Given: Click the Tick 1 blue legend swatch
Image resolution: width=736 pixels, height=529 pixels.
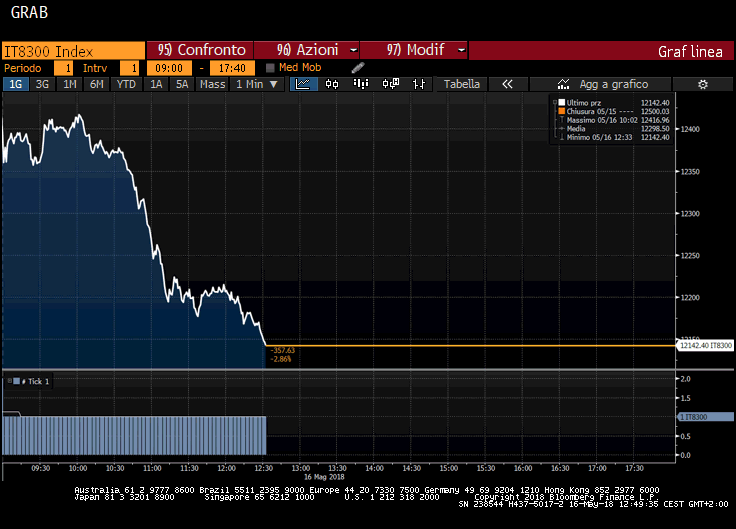Looking at the screenshot, I should (x=17, y=381).
